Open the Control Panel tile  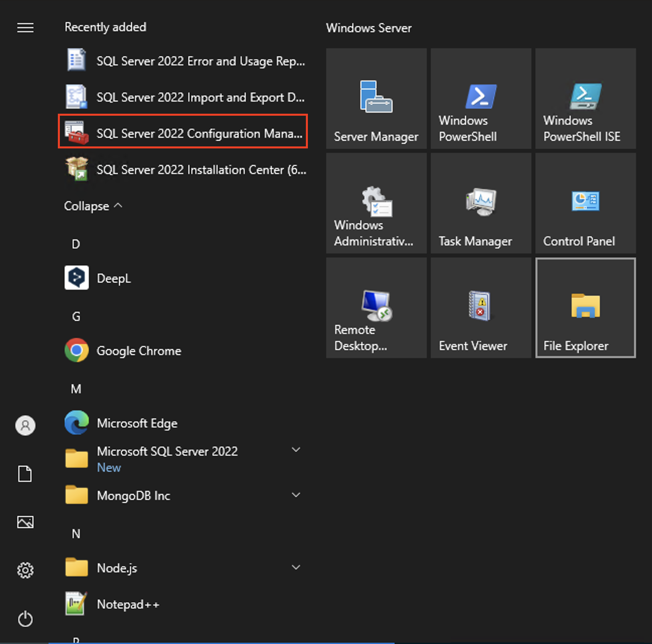click(586, 203)
